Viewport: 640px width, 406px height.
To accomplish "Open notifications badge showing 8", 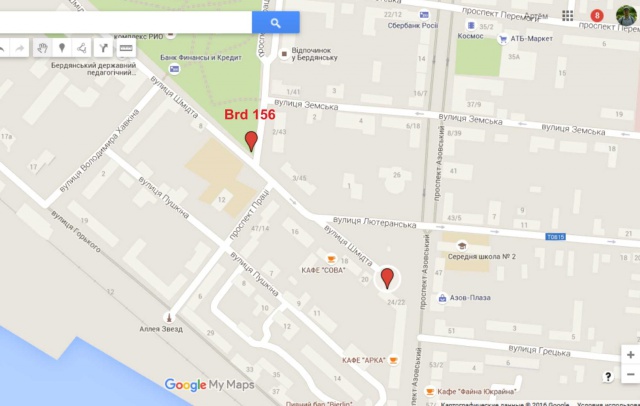I will [597, 16].
